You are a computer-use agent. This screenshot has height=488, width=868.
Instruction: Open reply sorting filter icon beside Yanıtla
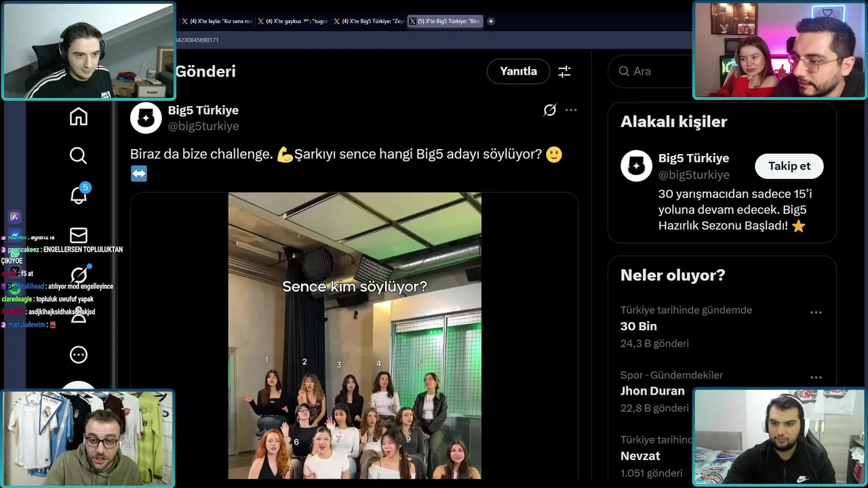click(x=564, y=71)
